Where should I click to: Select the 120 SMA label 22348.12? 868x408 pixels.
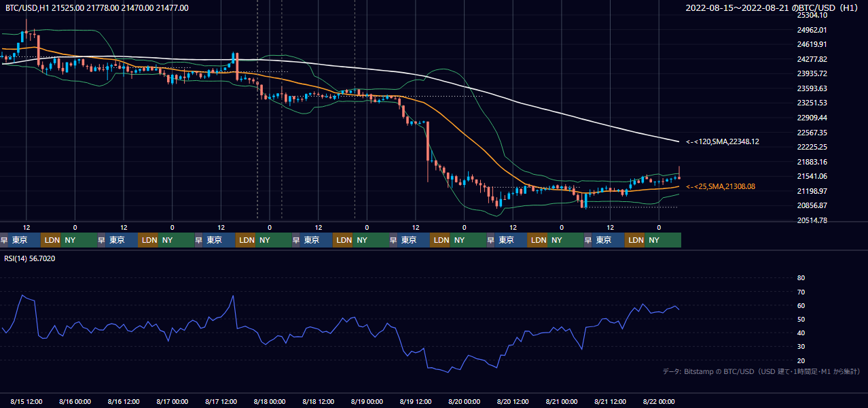pos(723,141)
